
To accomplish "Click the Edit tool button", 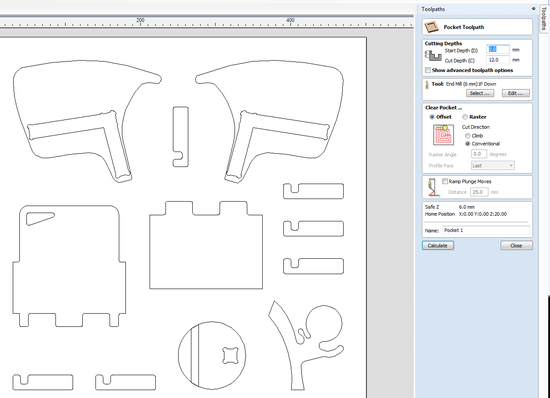I will [x=516, y=93].
